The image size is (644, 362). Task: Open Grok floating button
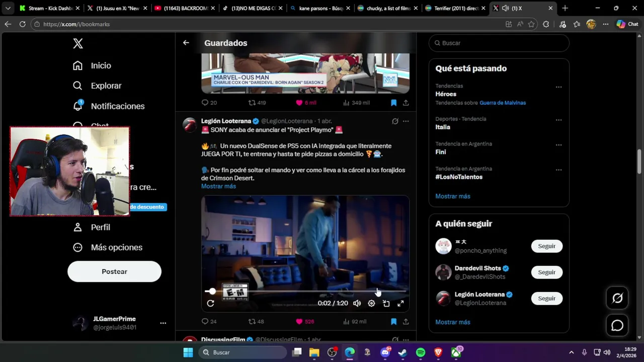617,298
